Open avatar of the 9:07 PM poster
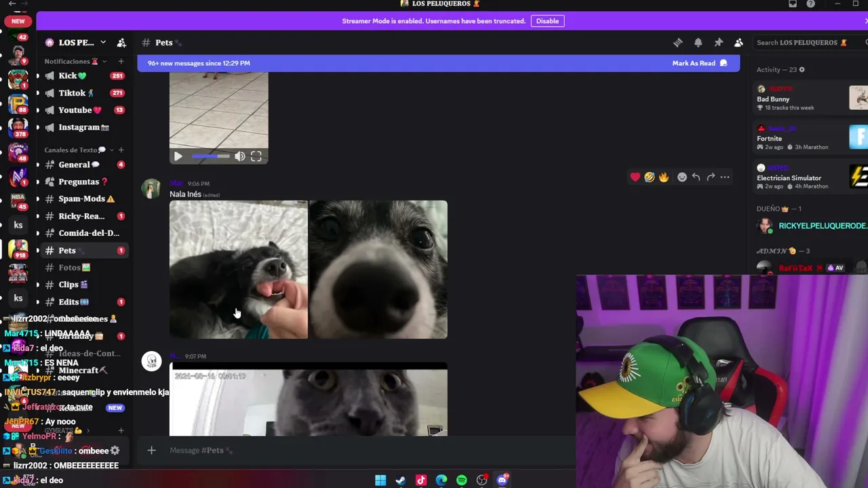 [151, 361]
